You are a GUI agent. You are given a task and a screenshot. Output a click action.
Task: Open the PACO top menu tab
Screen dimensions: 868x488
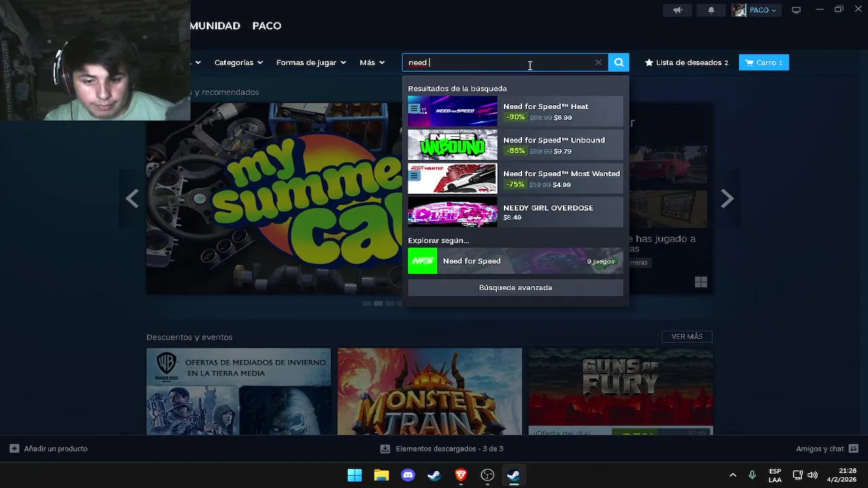coord(267,26)
